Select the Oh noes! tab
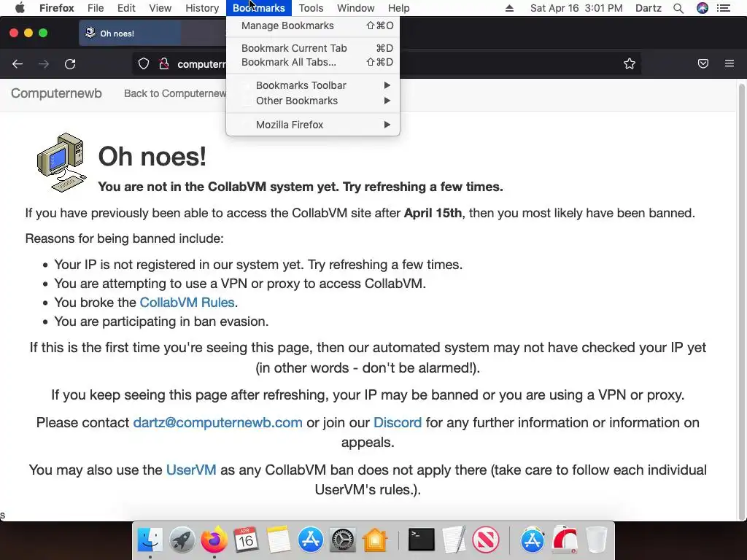 pos(130,34)
